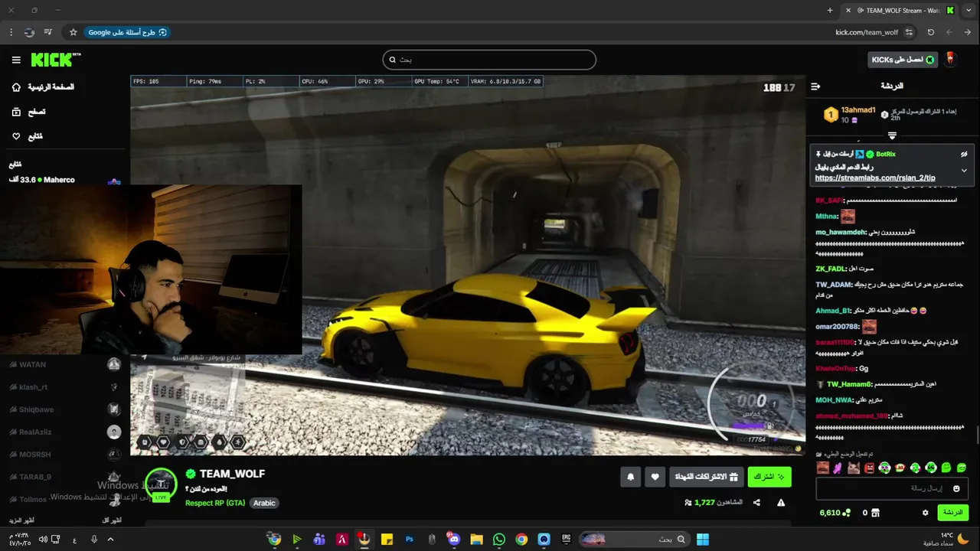
Task: Click the heart follow button
Action: click(x=655, y=477)
